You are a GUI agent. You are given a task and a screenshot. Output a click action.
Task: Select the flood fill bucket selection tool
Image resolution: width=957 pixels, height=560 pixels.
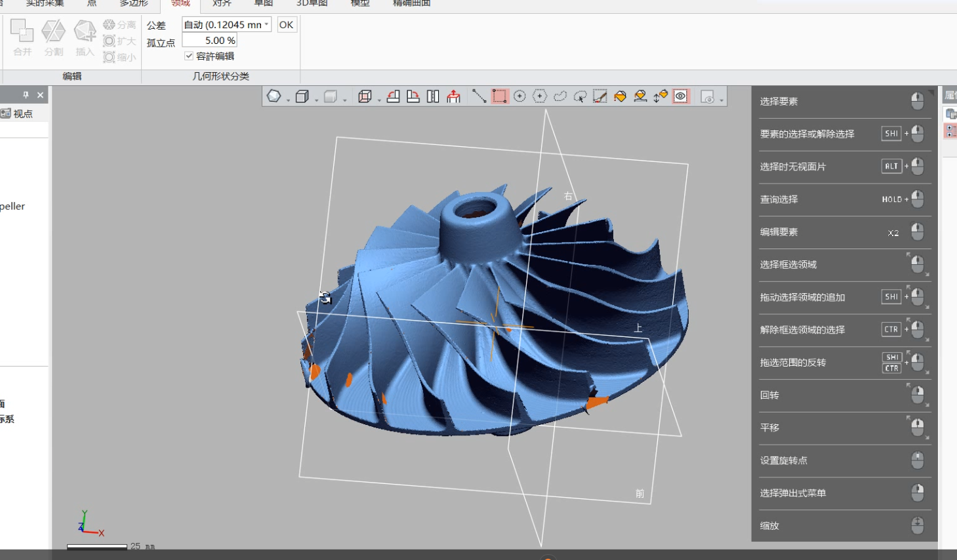pos(621,96)
